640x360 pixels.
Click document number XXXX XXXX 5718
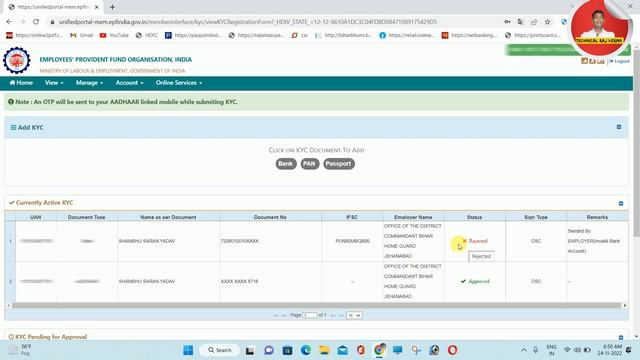pyautogui.click(x=239, y=282)
